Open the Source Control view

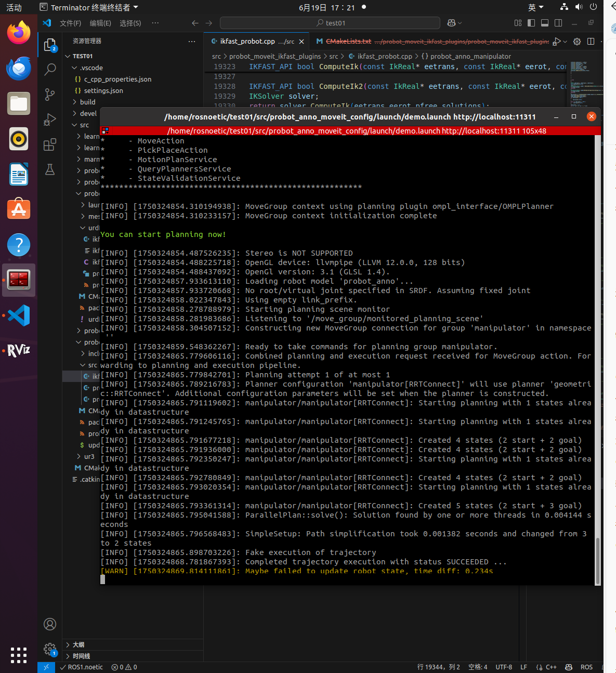tap(50, 95)
